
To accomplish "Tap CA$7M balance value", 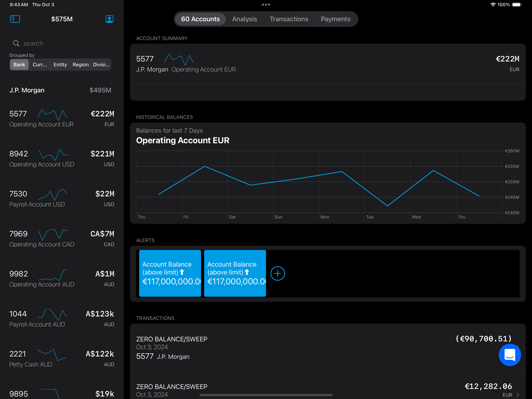I will (102, 234).
